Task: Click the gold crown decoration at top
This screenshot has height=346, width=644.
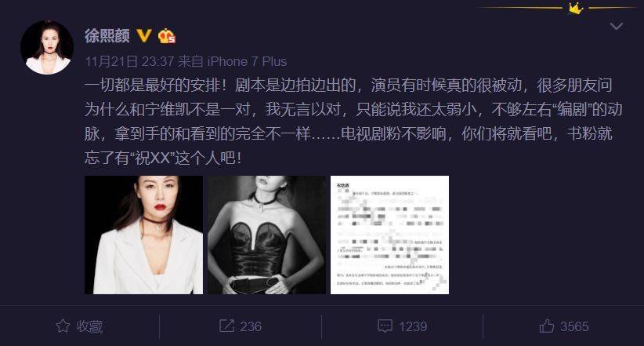Action: pyautogui.click(x=575, y=8)
